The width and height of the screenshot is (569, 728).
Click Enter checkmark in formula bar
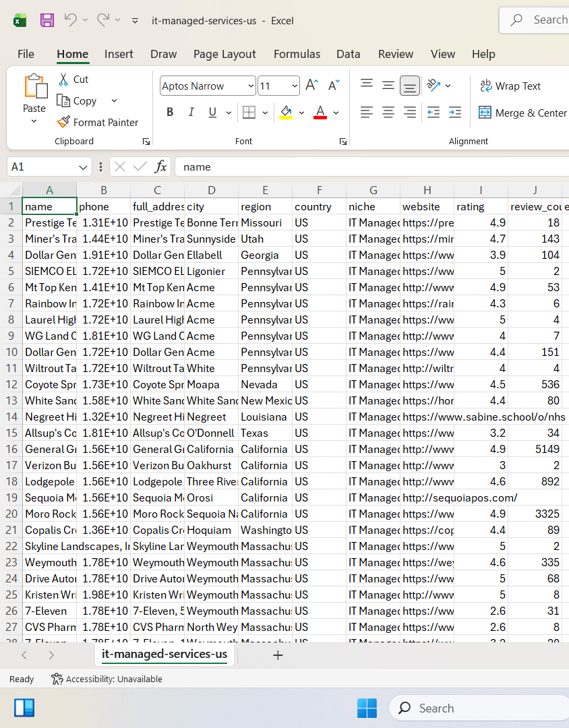140,166
